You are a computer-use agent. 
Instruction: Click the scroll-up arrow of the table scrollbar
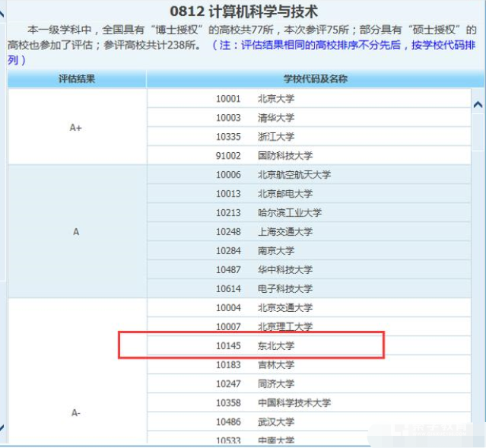(x=478, y=105)
